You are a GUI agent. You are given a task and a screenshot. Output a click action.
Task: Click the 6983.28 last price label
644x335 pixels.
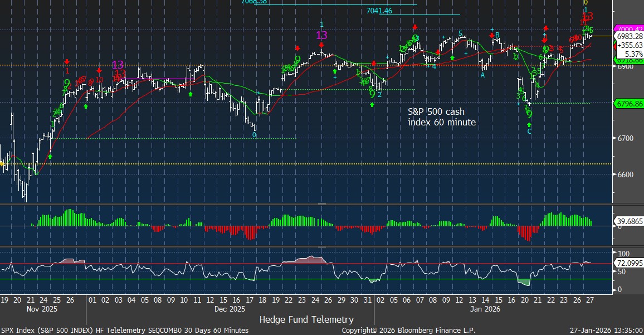(628, 36)
